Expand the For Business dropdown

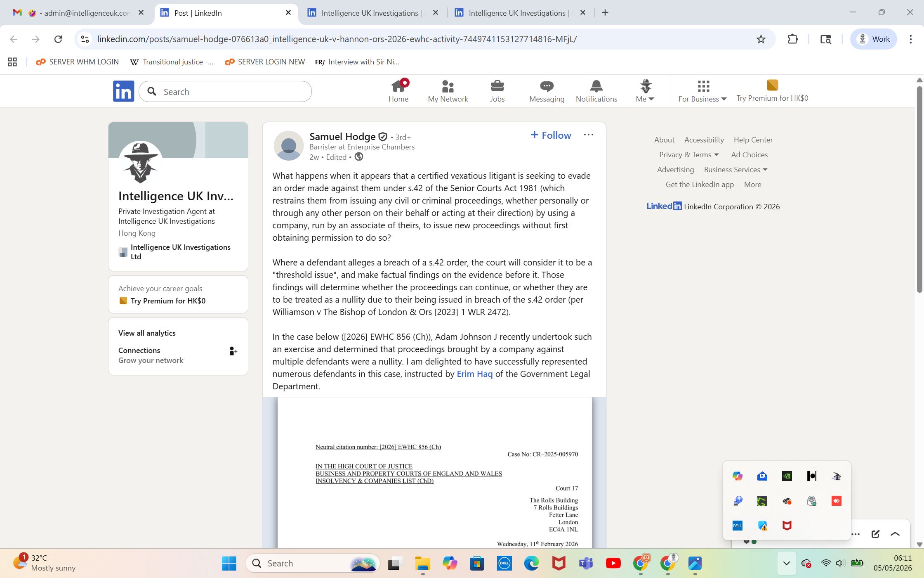702,99
